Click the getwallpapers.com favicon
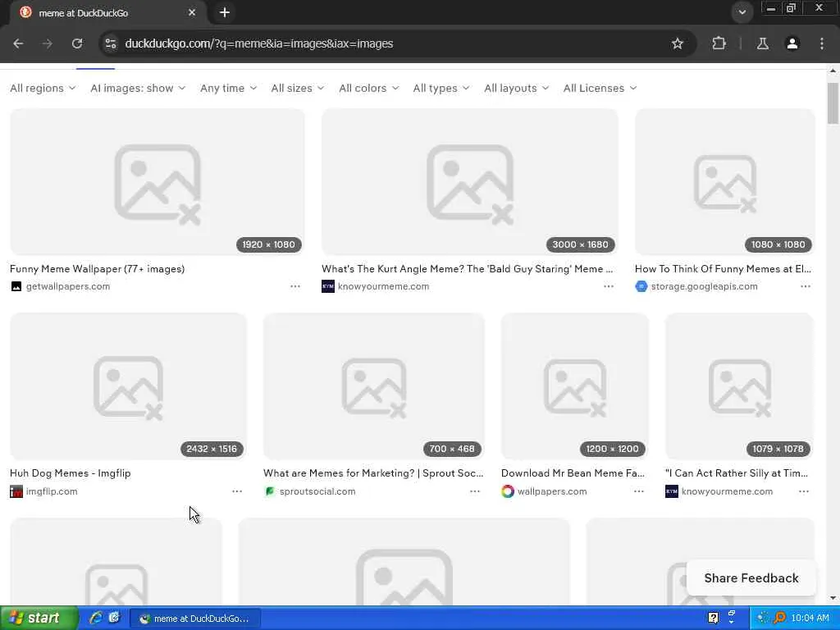Image resolution: width=840 pixels, height=630 pixels. point(16,286)
